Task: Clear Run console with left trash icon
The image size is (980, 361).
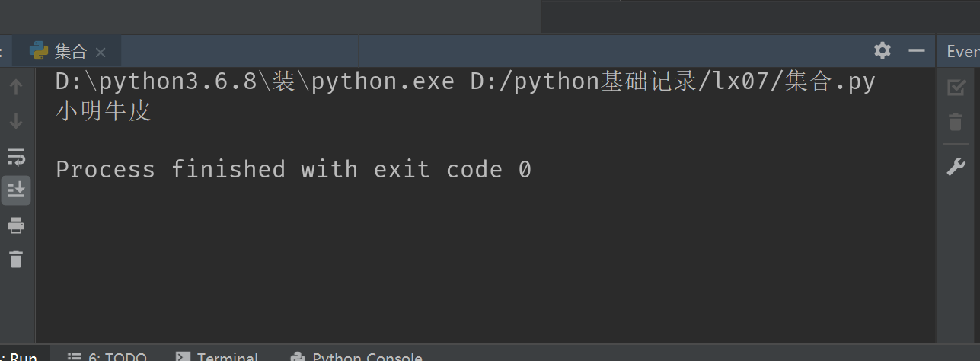Action: (16, 259)
